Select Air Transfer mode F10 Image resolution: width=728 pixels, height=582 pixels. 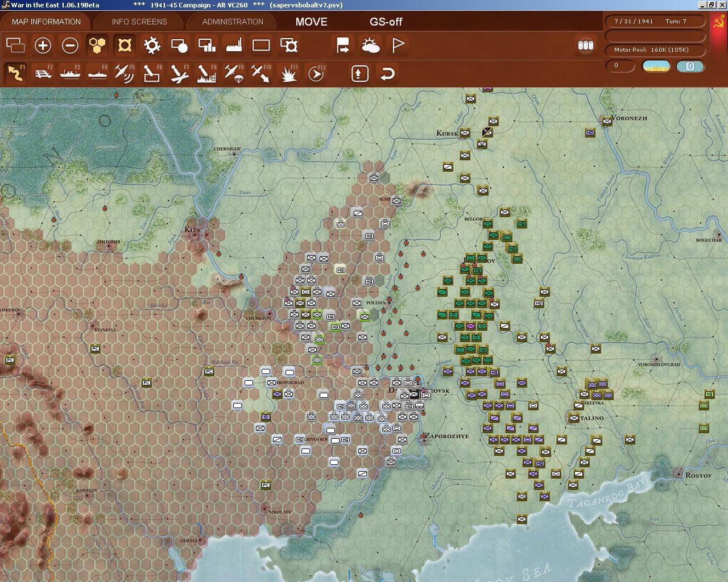tap(261, 73)
